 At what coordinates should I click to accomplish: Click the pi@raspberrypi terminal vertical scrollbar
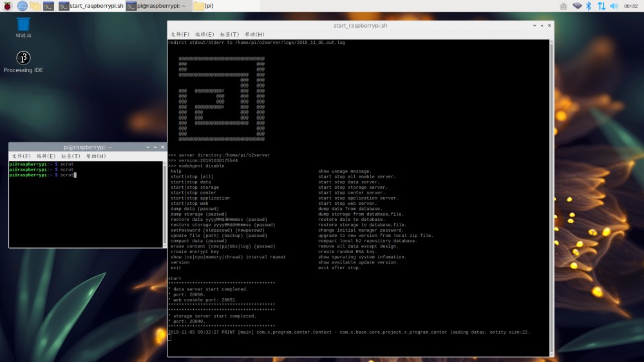(x=165, y=204)
